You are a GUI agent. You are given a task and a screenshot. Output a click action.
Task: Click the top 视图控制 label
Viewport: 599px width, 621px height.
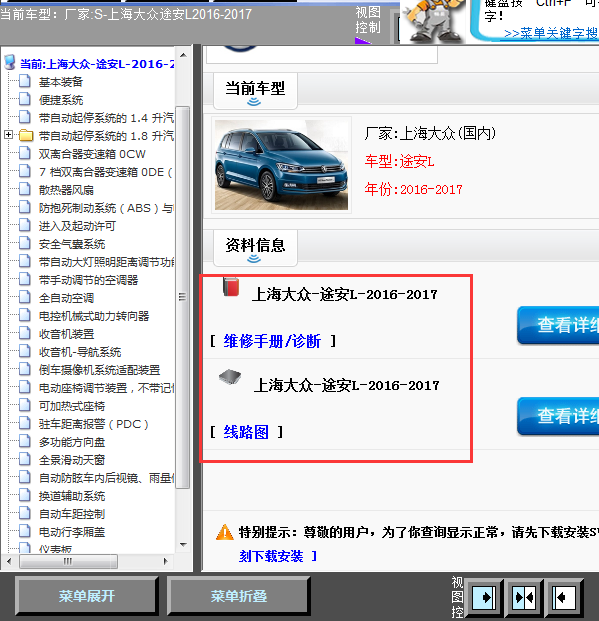[368, 20]
